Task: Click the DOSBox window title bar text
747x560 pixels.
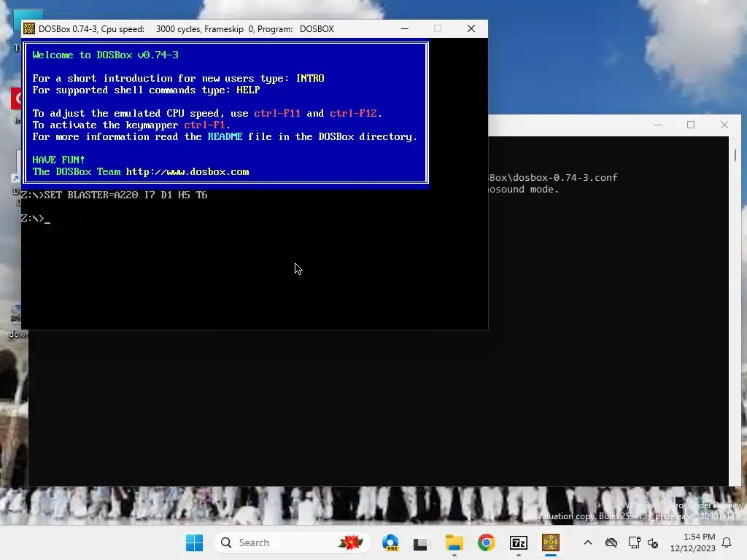Action: 186,29
